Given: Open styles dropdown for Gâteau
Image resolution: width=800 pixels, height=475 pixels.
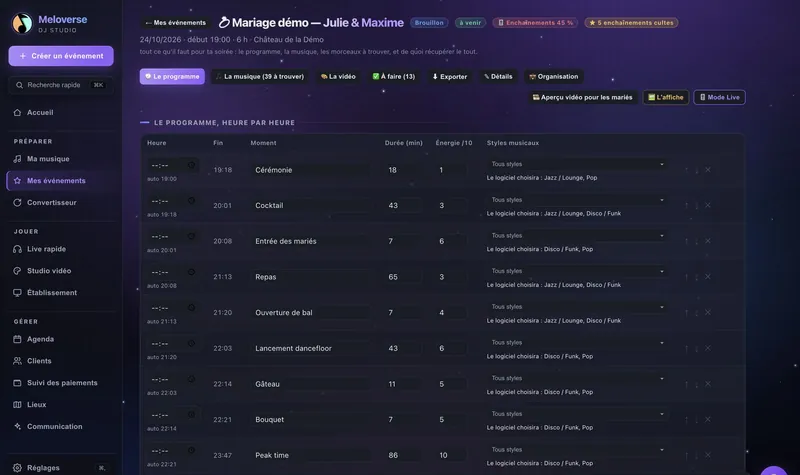Looking at the screenshot, I should point(578,379).
